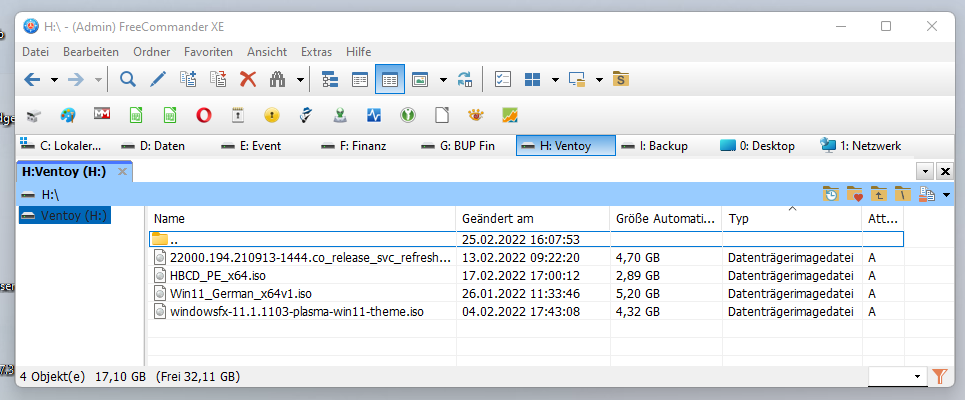Launch the MM application icon

(x=102, y=114)
